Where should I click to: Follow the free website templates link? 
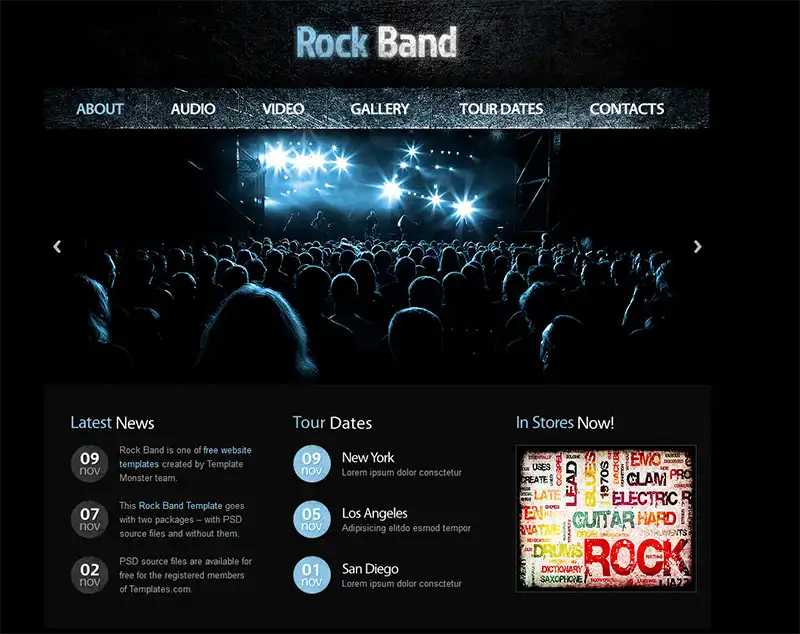click(x=185, y=457)
